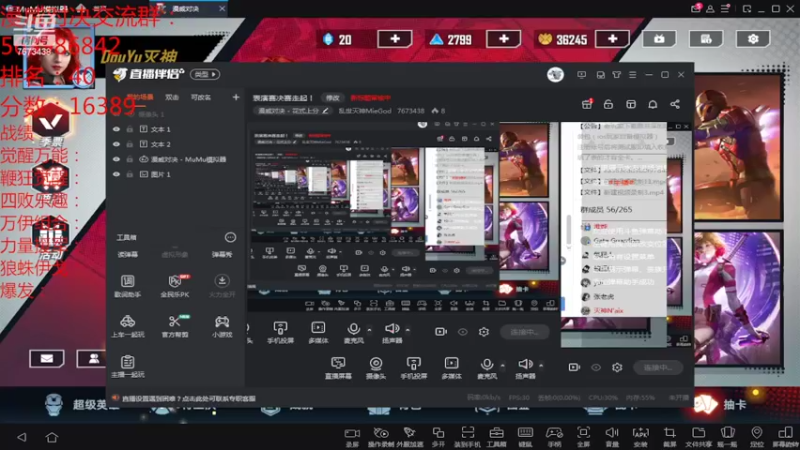Add currency with plus next to 2799
800x450 pixels.
pos(504,39)
